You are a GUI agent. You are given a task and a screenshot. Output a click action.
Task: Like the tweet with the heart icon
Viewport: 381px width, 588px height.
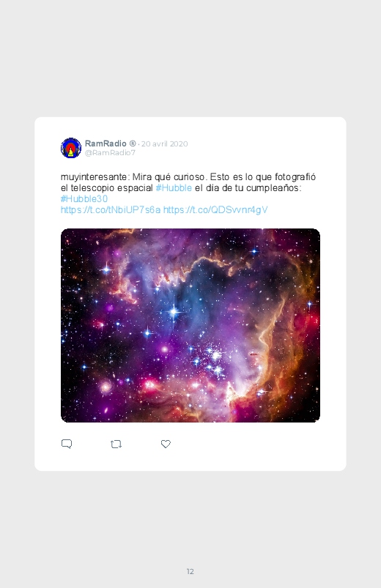pyautogui.click(x=166, y=444)
